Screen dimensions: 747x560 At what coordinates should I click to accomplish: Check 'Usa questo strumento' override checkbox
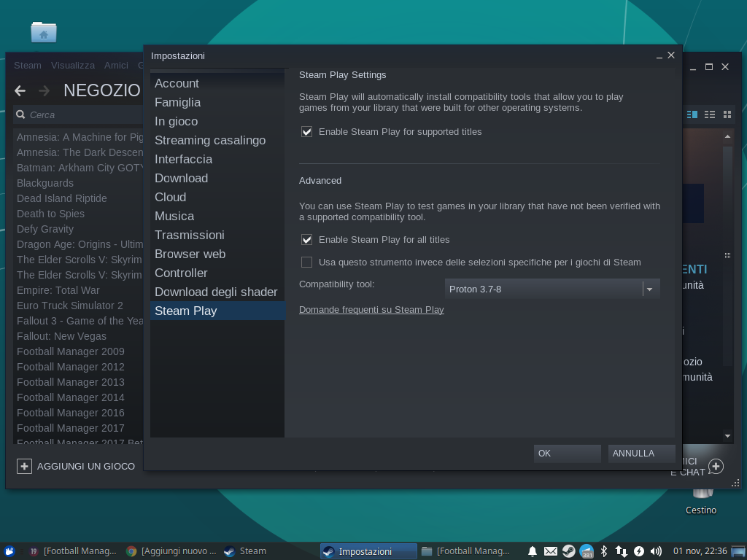307,262
